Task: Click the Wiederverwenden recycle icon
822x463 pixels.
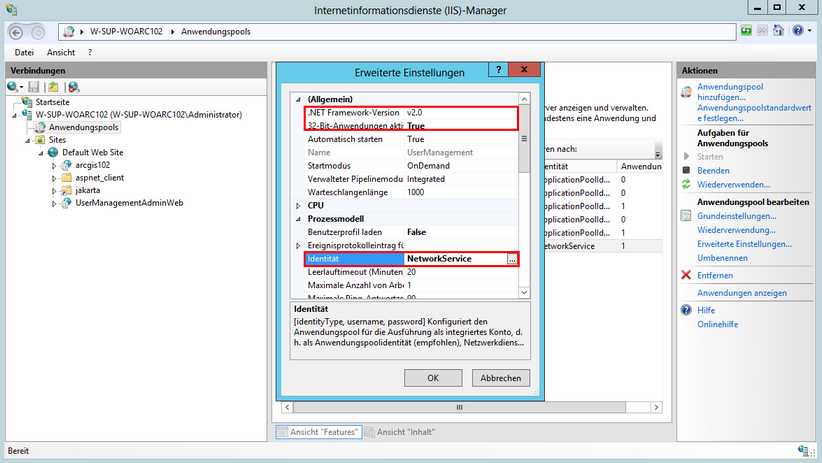Action: tap(686, 184)
